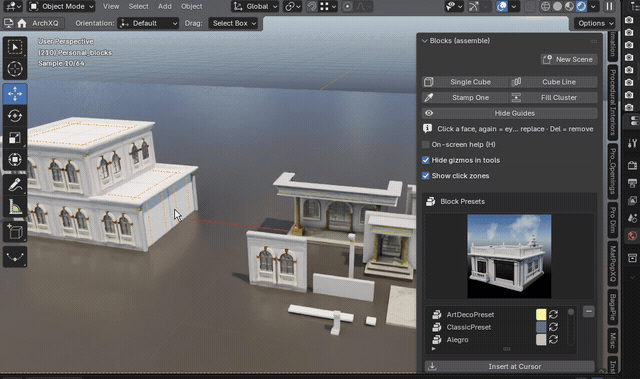Click the monitor icon left of home icon
Screen dimensions: 640x379
click(x=9, y=23)
